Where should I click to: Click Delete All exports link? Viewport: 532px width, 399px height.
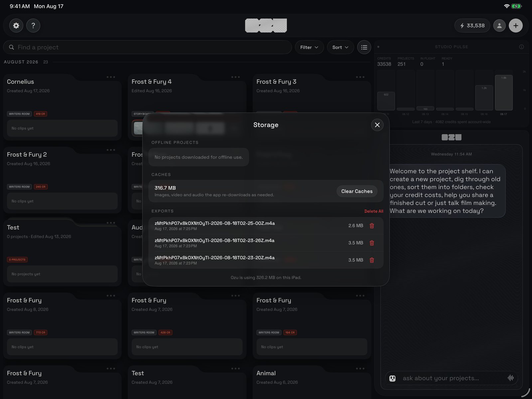[x=374, y=211]
